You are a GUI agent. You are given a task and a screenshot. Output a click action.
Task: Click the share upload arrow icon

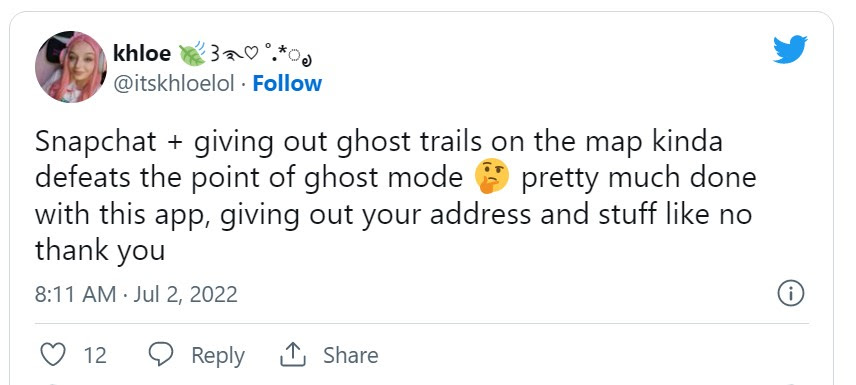(x=293, y=355)
